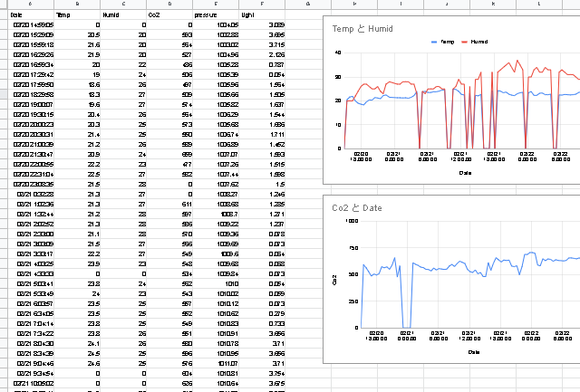580x392 pixels.
Task: Select the 'Humid' header cell
Action: click(x=111, y=15)
